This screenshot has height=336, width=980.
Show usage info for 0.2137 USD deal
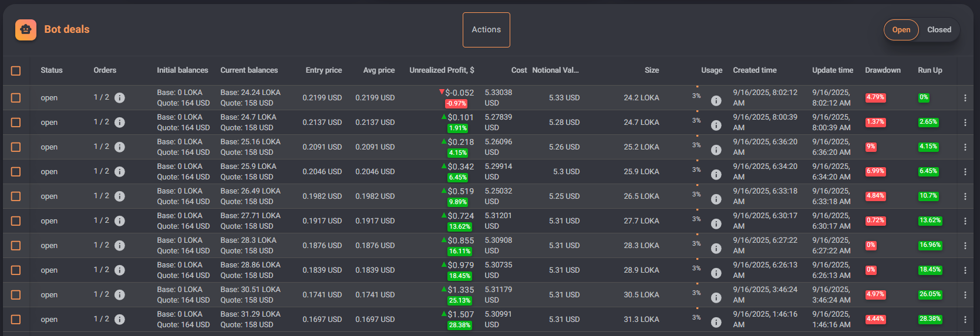(716, 125)
